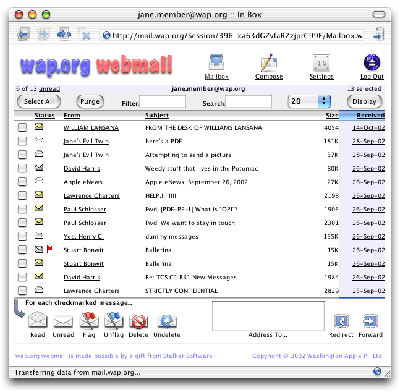Image resolution: width=400 pixels, height=392 pixels.
Task: Click the Select All button
Action: (x=39, y=101)
